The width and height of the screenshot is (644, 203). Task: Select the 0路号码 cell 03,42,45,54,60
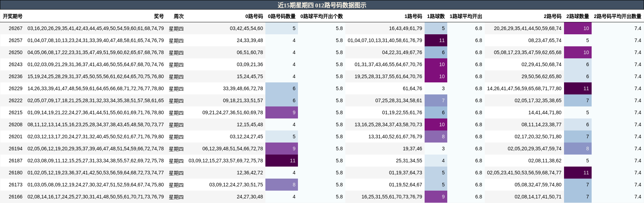(x=246, y=28)
